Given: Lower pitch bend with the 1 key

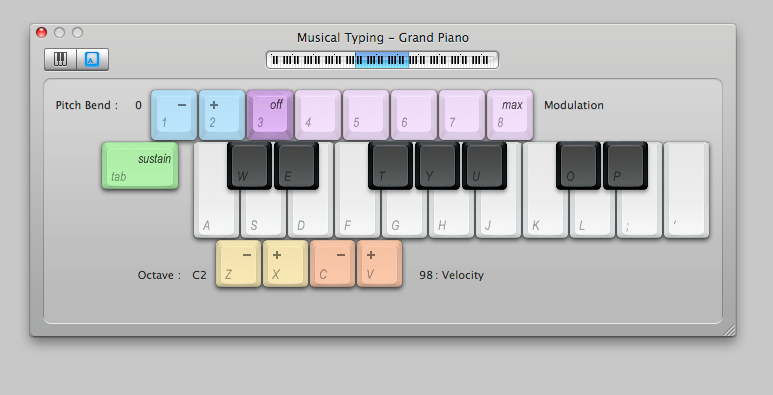Looking at the screenshot, I should 174,115.
